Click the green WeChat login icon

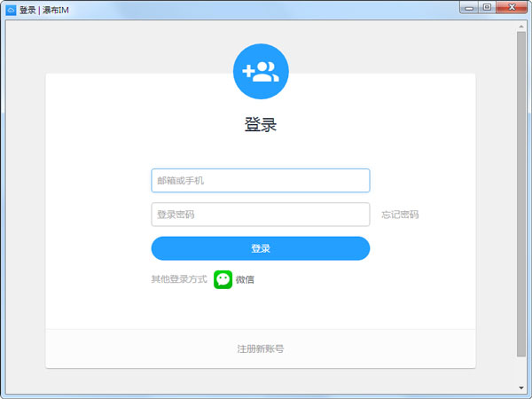223,279
